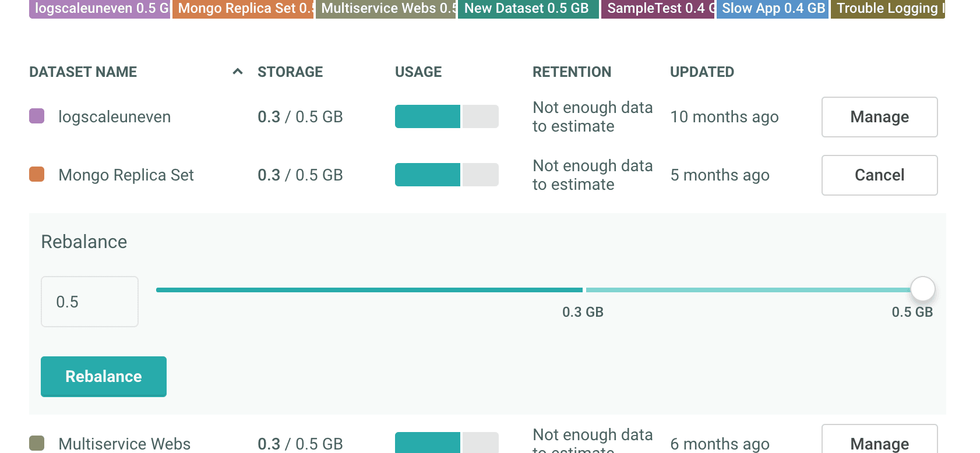Select the logscaleuneven segment in top bar
The image size is (980, 453).
coord(99,9)
